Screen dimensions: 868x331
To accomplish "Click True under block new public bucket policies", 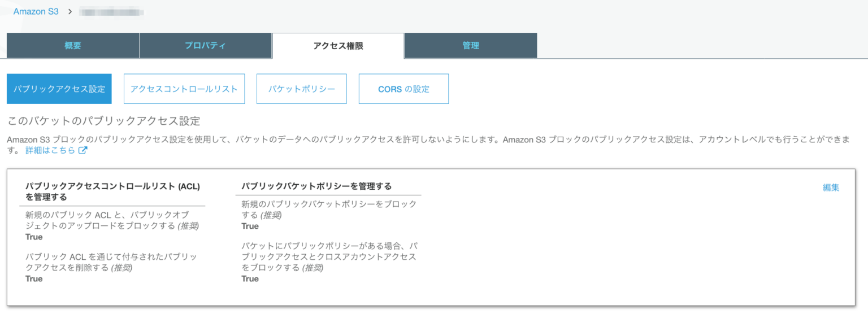I will coord(250,226).
